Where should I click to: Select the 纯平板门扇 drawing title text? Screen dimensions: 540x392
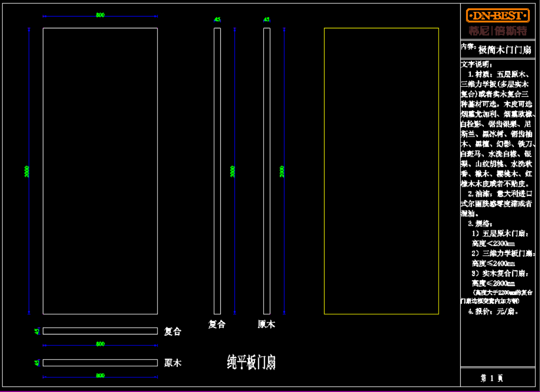click(251, 362)
